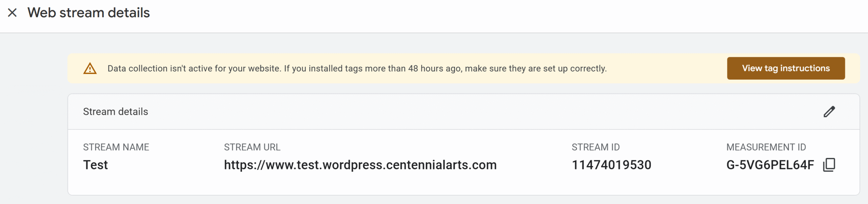Select the centennialarts.com stream URL value
This screenshot has width=868, height=204.
[360, 165]
